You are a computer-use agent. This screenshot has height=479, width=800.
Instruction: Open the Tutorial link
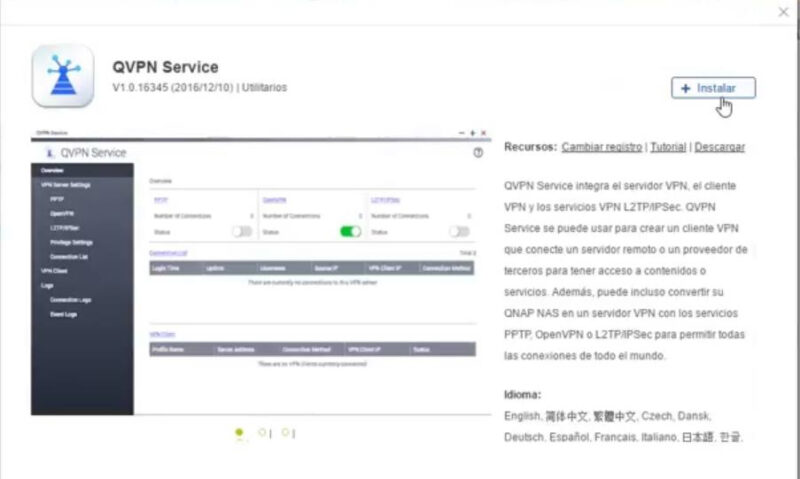coord(668,147)
